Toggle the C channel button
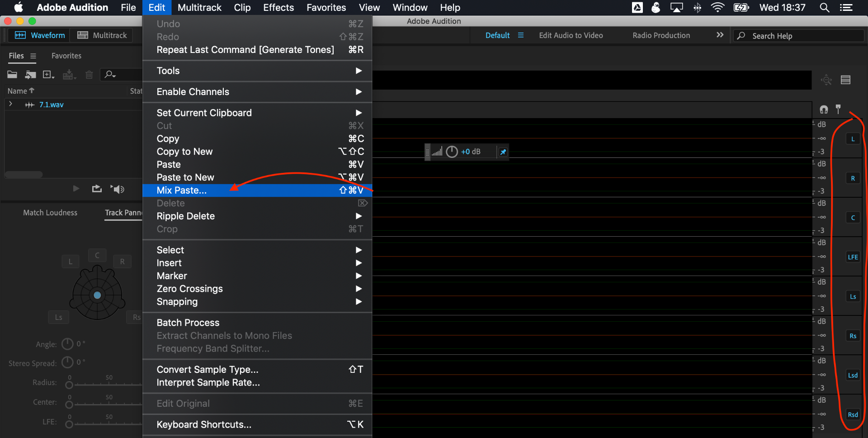 pos(853,218)
